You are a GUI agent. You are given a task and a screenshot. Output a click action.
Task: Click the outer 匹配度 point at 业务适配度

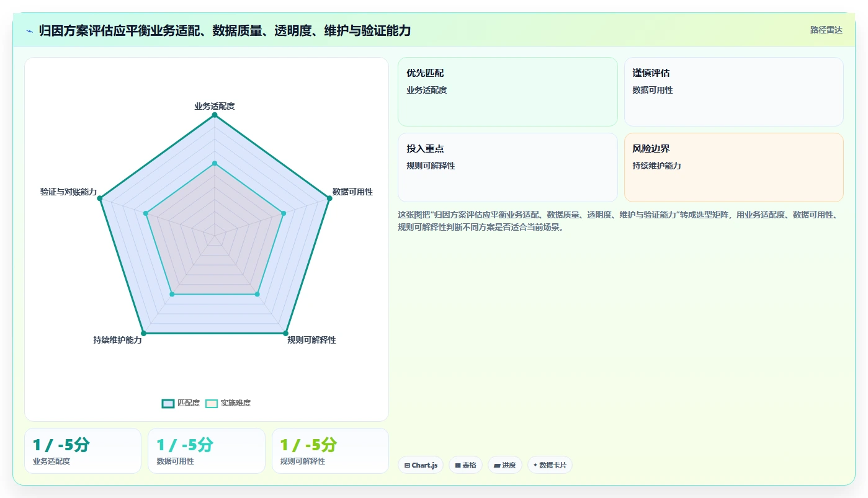[x=215, y=115]
